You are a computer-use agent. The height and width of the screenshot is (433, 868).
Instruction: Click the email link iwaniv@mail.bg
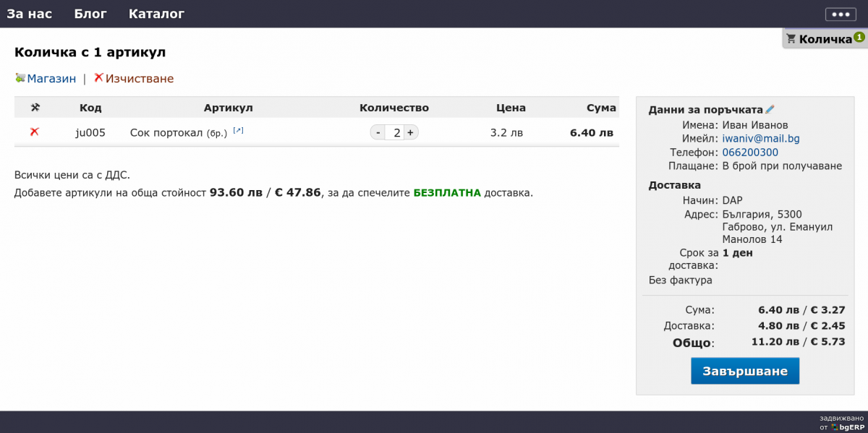(x=761, y=139)
